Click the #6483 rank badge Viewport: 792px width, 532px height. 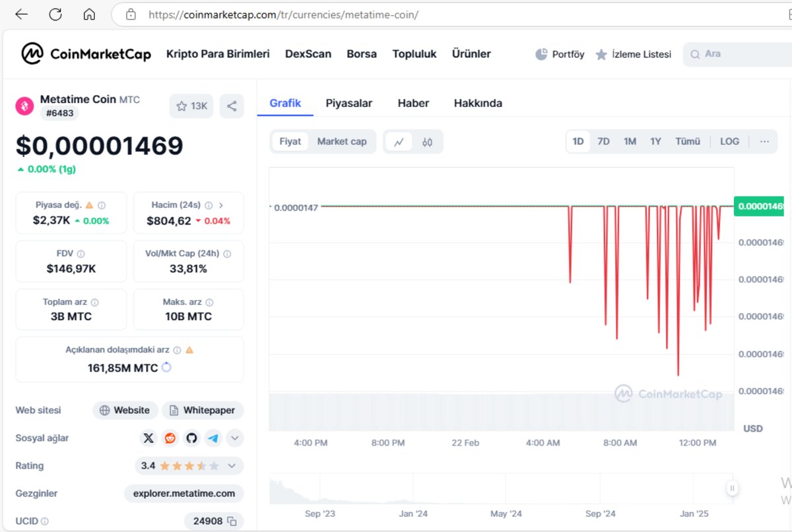[x=59, y=114]
